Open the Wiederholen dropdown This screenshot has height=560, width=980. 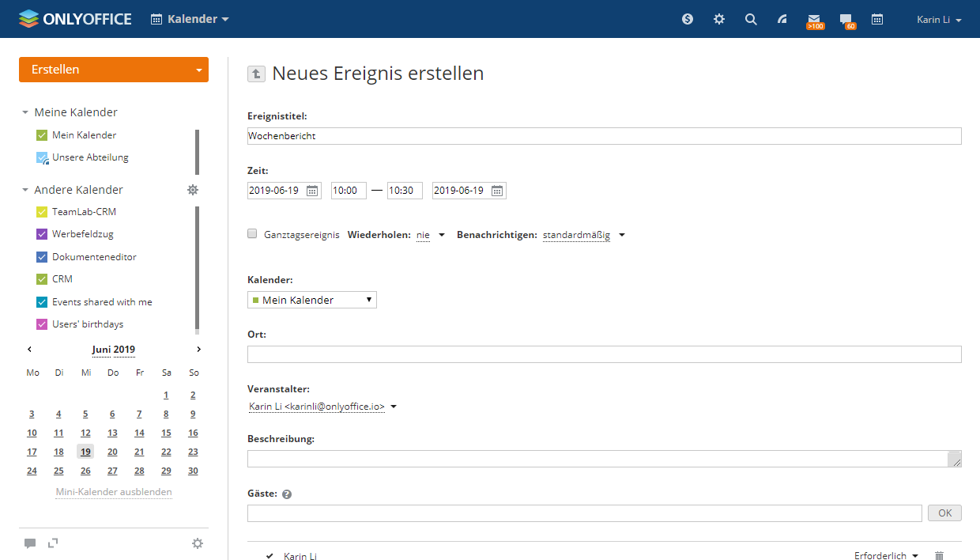[431, 235]
